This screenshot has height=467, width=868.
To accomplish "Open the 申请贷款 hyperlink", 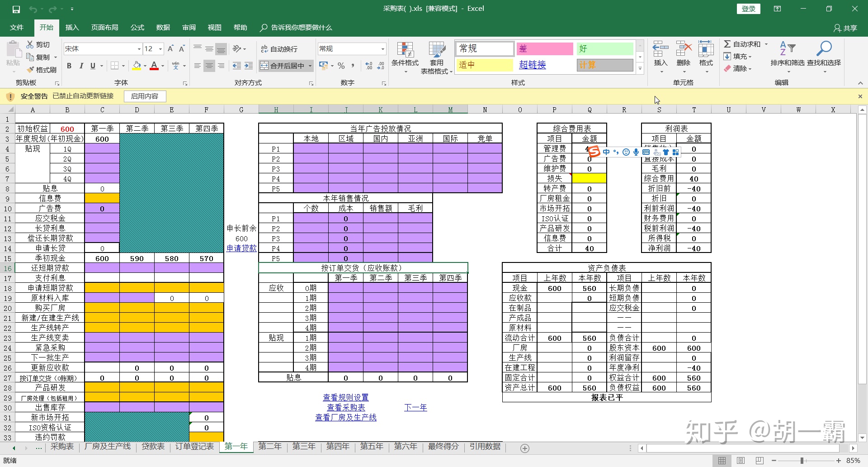I will 241,248.
